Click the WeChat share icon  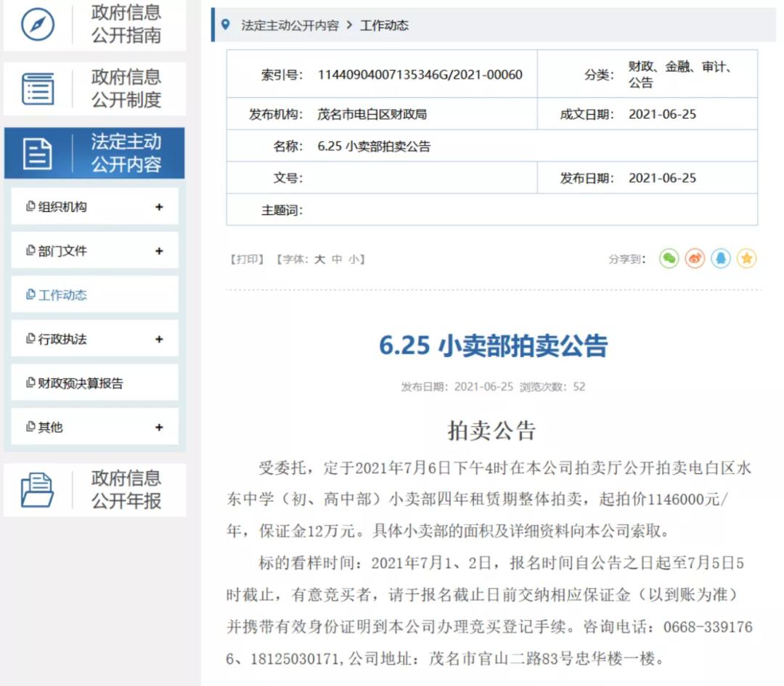(x=669, y=258)
